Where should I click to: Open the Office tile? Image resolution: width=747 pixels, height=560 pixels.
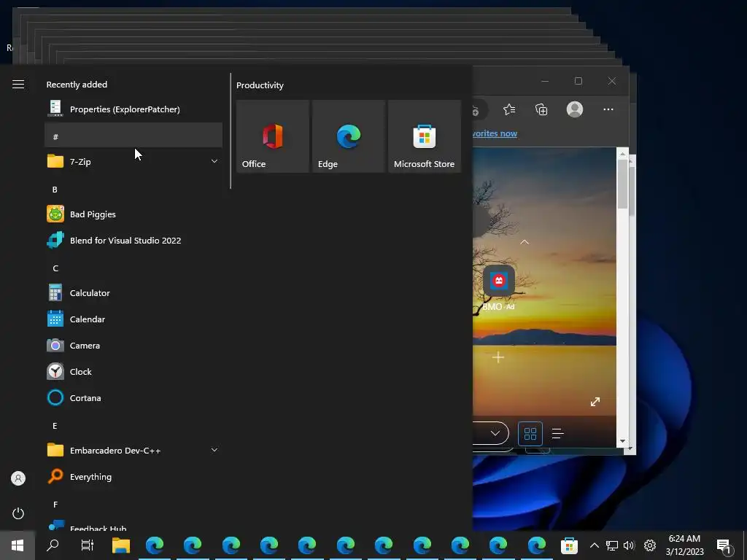click(x=273, y=136)
